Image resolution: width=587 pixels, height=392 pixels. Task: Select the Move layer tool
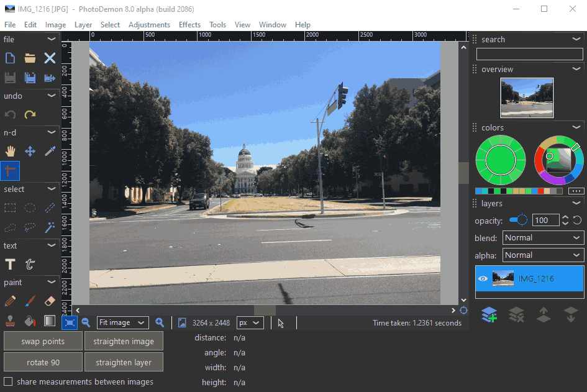(x=30, y=151)
